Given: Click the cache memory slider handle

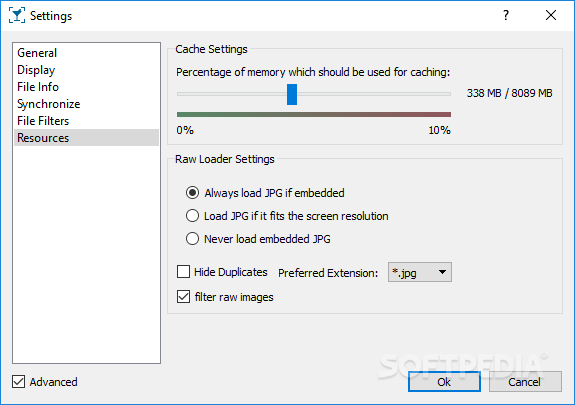Looking at the screenshot, I should pos(292,94).
